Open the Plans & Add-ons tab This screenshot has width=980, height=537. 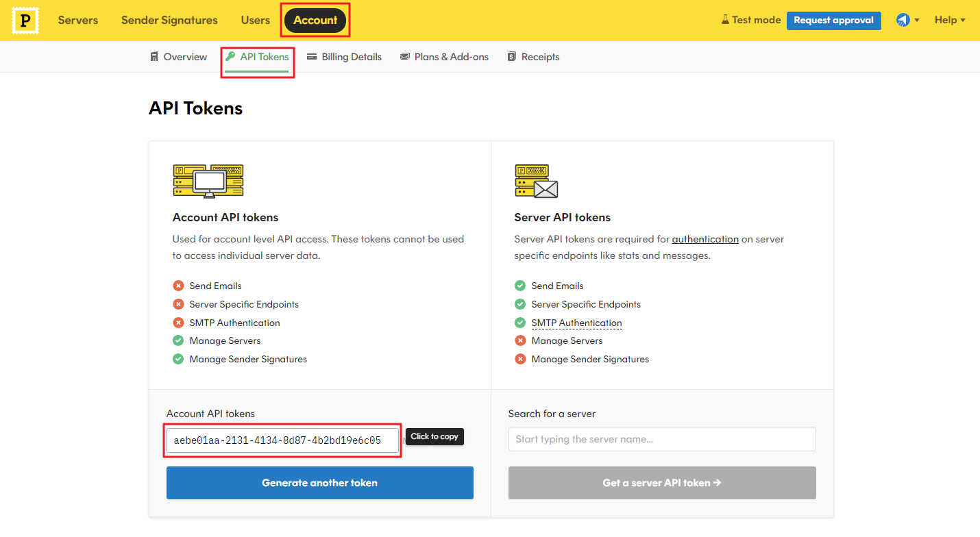point(444,57)
